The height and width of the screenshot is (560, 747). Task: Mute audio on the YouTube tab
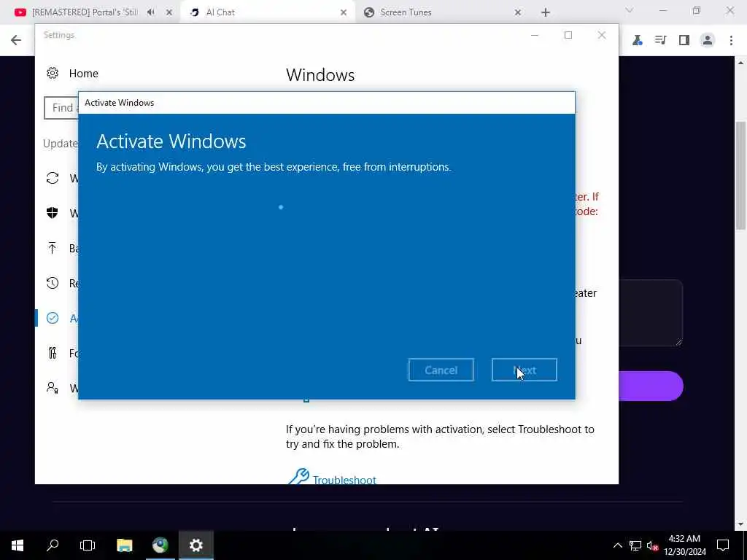coord(151,12)
